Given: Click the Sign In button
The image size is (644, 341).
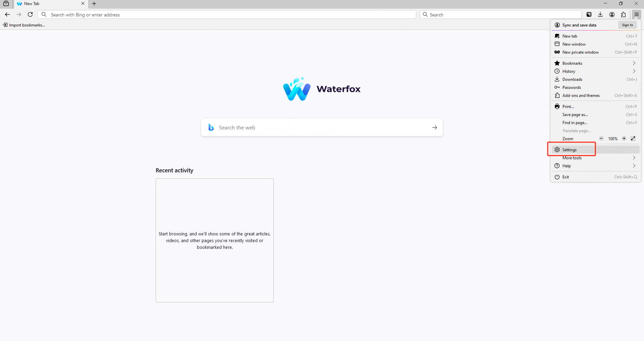Looking at the screenshot, I should pos(627,25).
